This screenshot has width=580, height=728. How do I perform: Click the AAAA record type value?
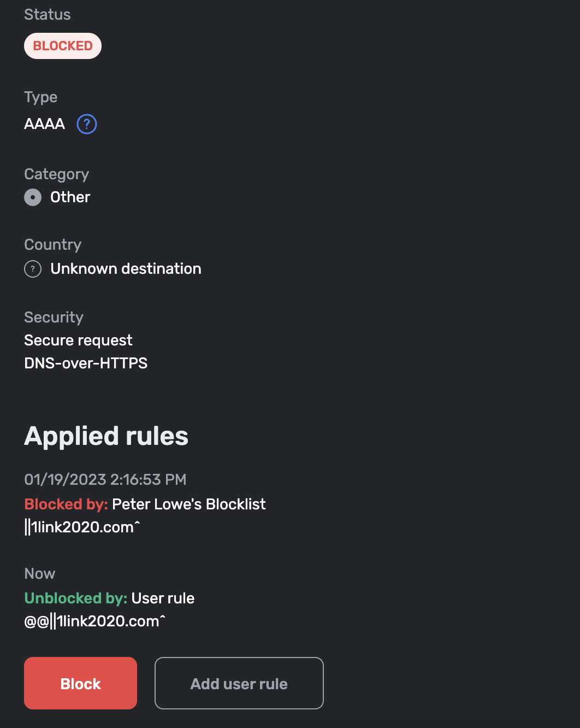click(x=45, y=124)
